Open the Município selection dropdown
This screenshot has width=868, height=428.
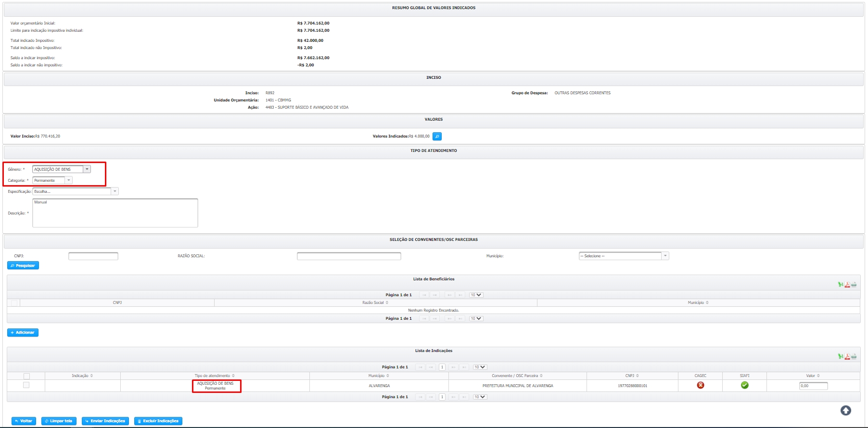click(665, 256)
